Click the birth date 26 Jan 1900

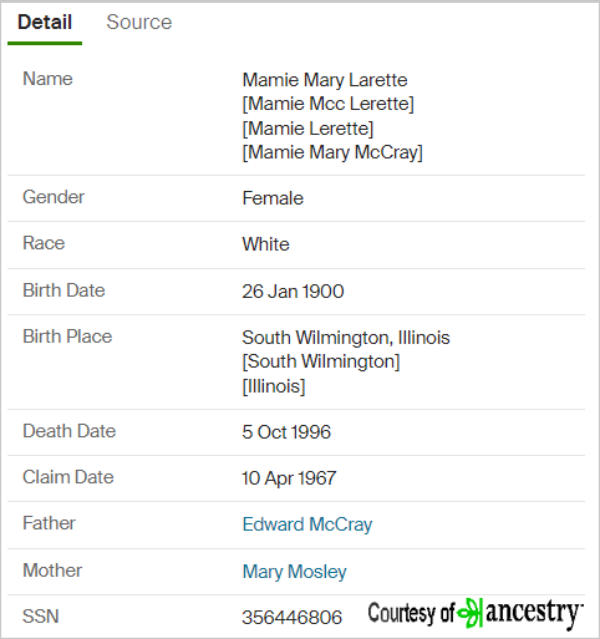point(293,291)
